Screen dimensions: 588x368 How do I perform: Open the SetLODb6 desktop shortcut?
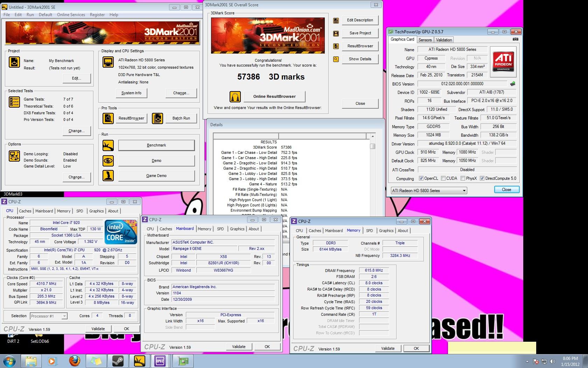40,339
